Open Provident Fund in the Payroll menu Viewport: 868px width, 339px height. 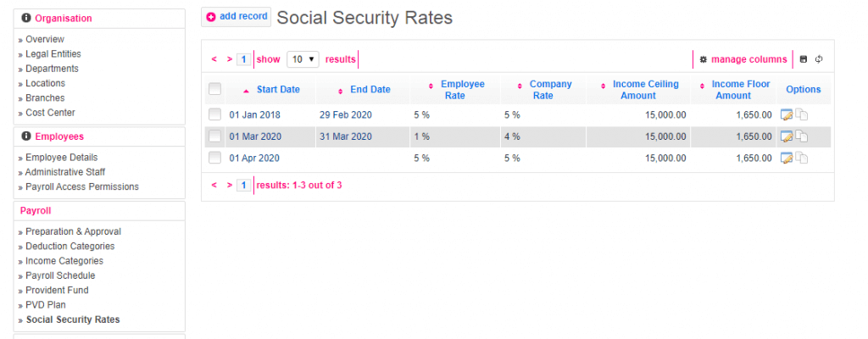pyautogui.click(x=57, y=290)
